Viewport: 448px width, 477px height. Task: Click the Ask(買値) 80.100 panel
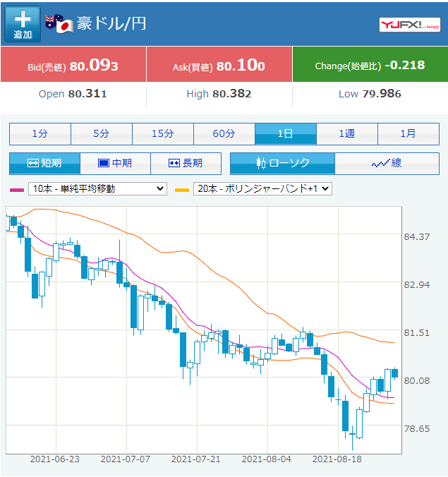click(x=219, y=64)
